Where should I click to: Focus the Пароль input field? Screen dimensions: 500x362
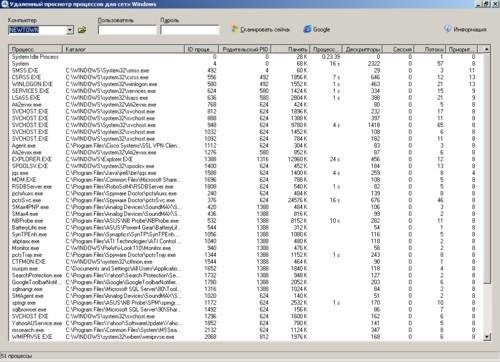click(190, 30)
